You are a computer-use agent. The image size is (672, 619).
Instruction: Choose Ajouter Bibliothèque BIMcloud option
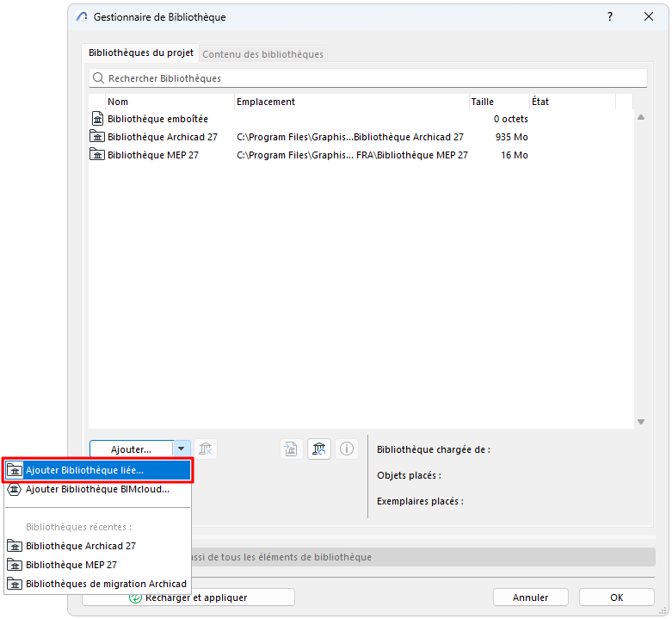pyautogui.click(x=98, y=489)
